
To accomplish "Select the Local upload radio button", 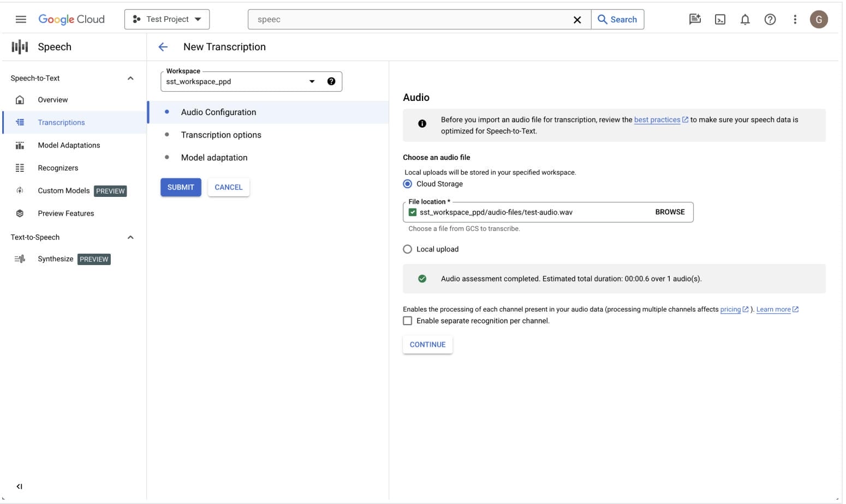I will pyautogui.click(x=407, y=249).
